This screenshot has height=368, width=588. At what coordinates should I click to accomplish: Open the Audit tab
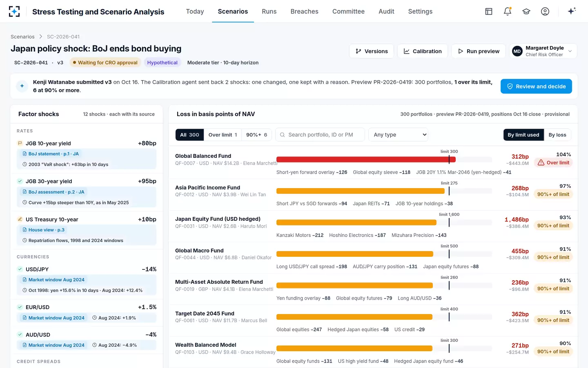tap(386, 11)
